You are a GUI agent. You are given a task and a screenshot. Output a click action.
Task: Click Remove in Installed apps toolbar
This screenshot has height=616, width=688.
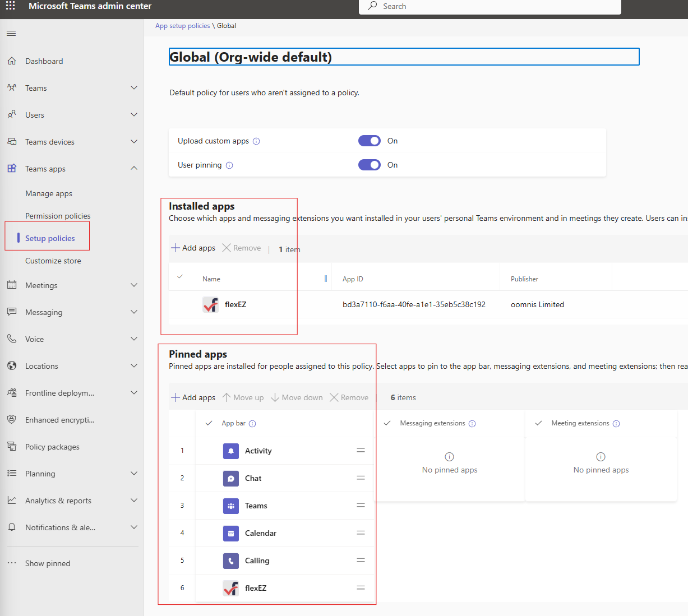(x=242, y=248)
